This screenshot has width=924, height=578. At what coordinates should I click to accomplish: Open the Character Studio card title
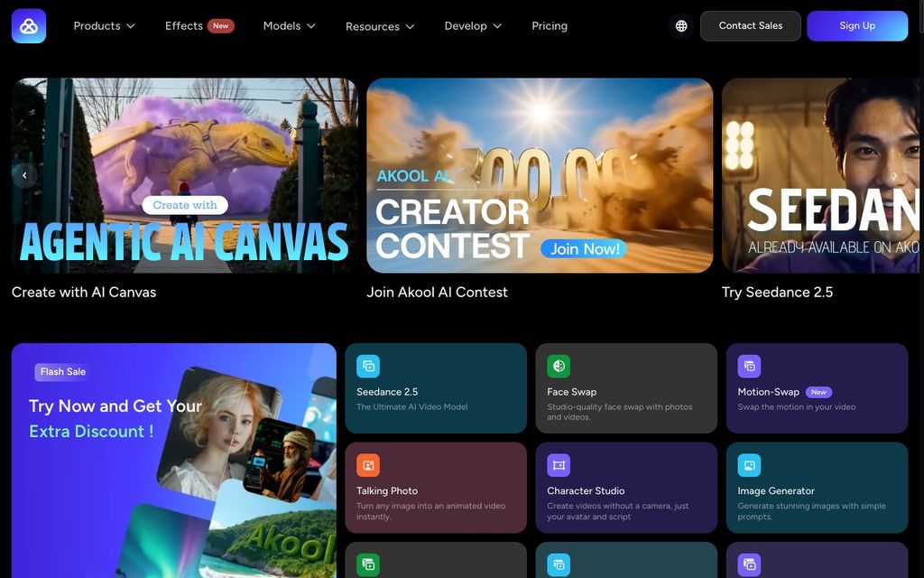[586, 490]
